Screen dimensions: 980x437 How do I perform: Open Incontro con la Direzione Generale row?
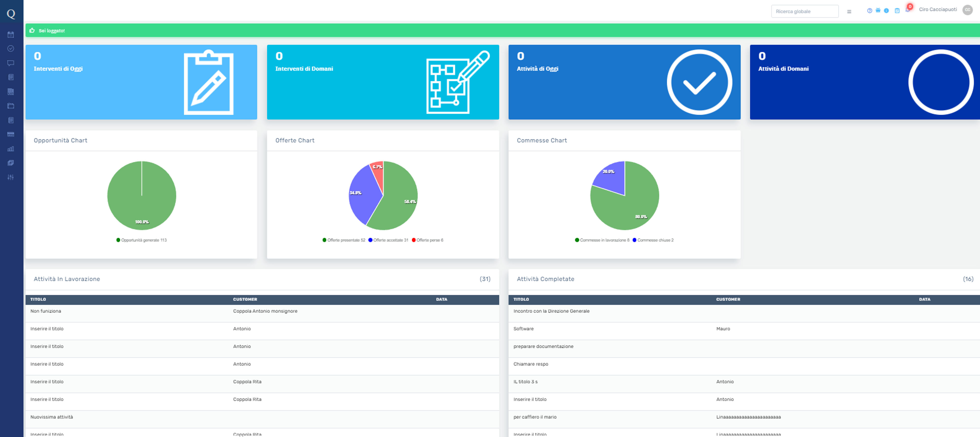point(744,313)
